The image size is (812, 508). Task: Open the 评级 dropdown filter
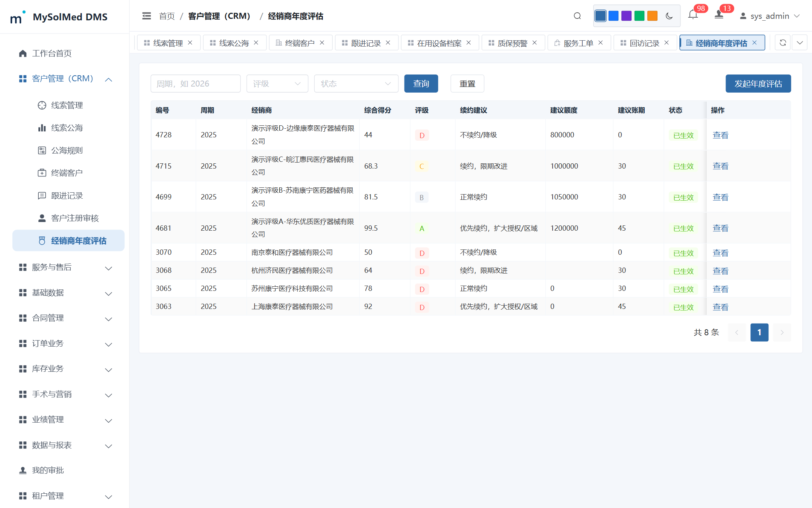coord(277,84)
